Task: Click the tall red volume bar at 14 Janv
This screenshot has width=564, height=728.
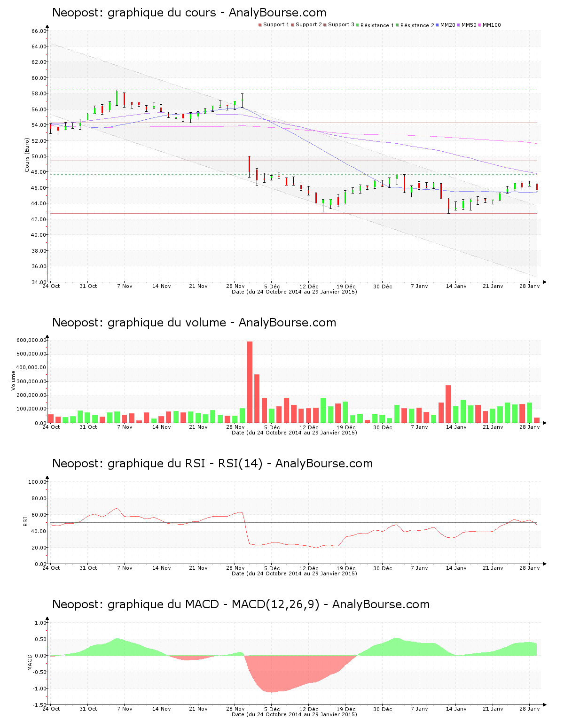Action: coord(448,404)
